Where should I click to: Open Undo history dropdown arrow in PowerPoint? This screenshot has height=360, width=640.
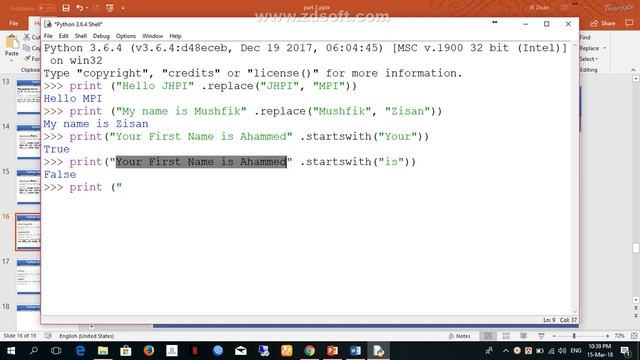tap(87, 8)
